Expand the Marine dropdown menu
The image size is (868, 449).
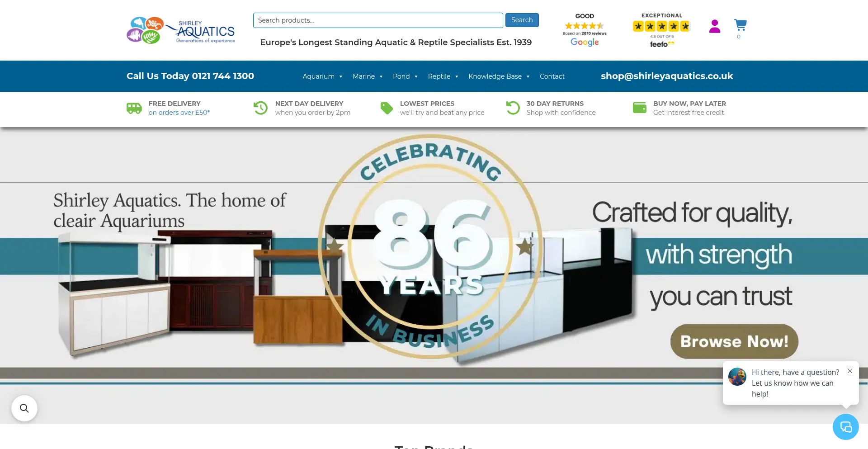pos(368,76)
